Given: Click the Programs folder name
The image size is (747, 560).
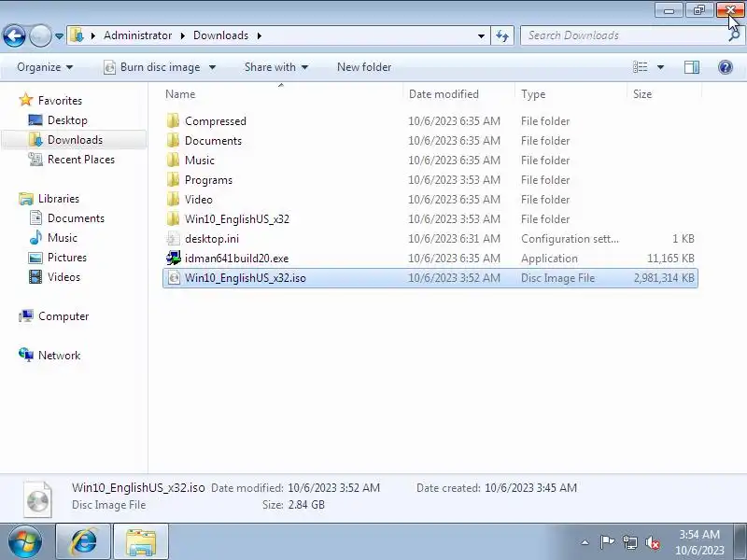Looking at the screenshot, I should click(208, 180).
